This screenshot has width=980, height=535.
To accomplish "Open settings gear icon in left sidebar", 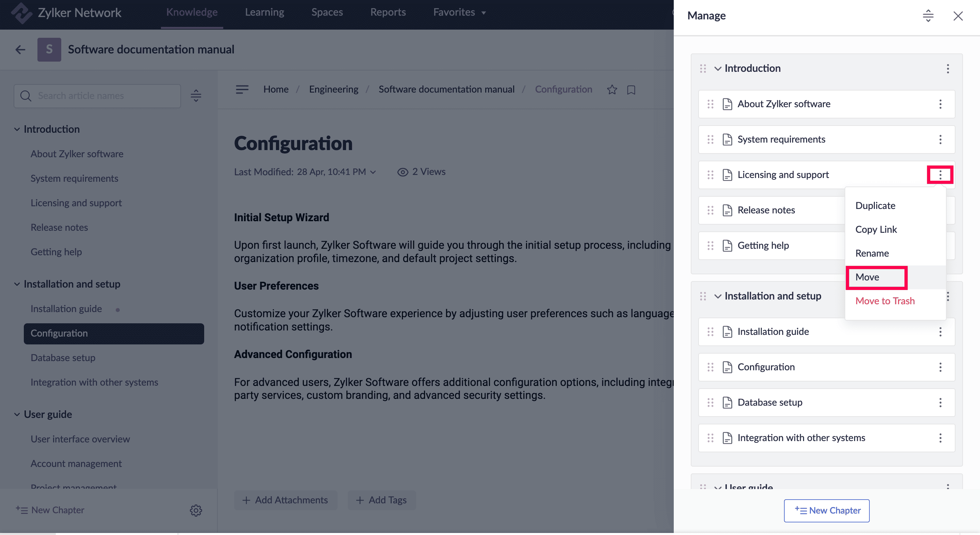I will coord(196,510).
